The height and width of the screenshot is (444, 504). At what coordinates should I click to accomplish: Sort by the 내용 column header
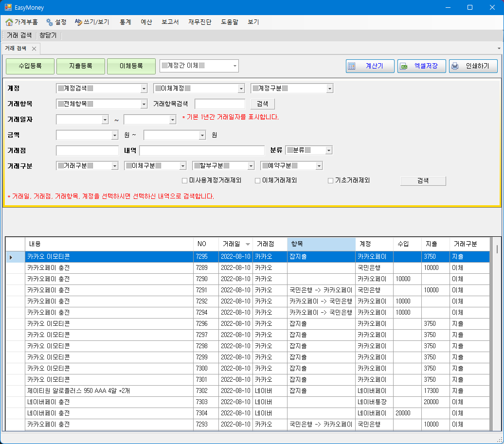[x=109, y=244]
